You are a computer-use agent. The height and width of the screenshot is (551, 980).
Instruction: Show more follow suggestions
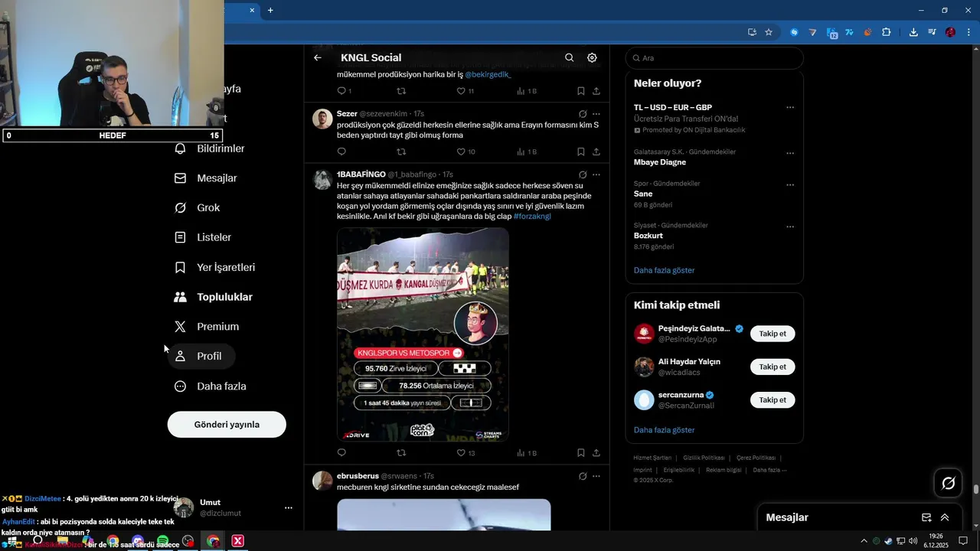[664, 430]
